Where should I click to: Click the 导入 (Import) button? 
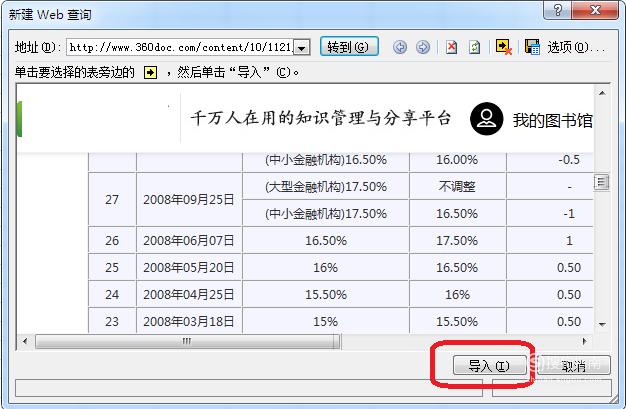(489, 365)
